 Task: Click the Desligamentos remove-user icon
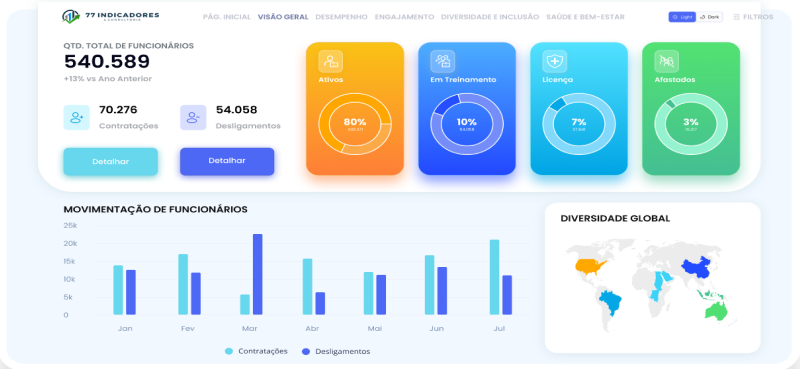tap(193, 117)
